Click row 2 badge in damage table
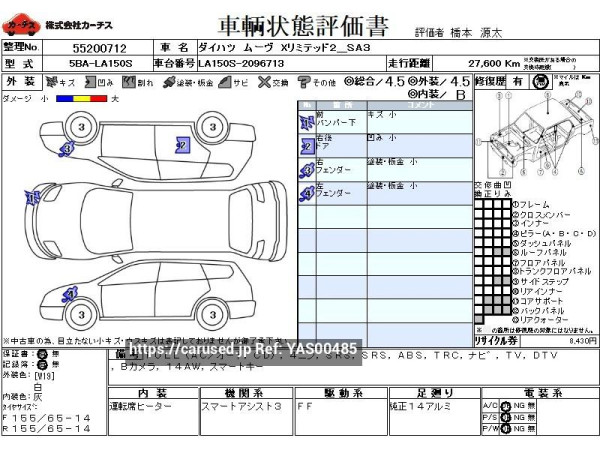Viewport: 600px width, 450px height. click(x=306, y=146)
